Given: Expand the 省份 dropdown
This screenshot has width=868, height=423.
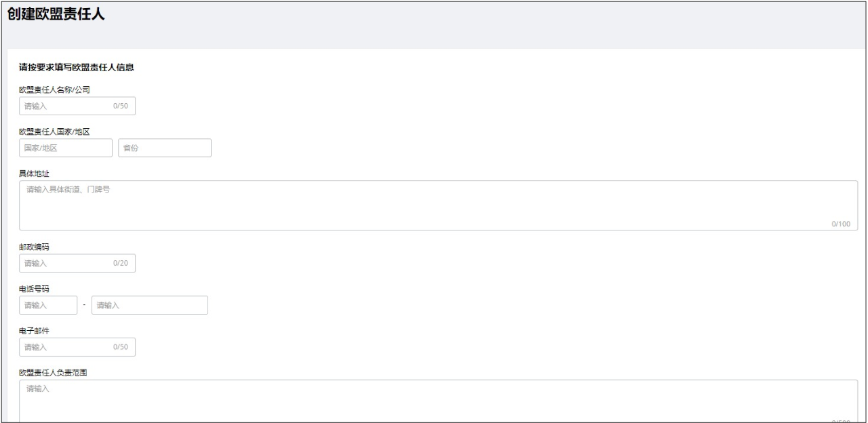Looking at the screenshot, I should coord(164,148).
